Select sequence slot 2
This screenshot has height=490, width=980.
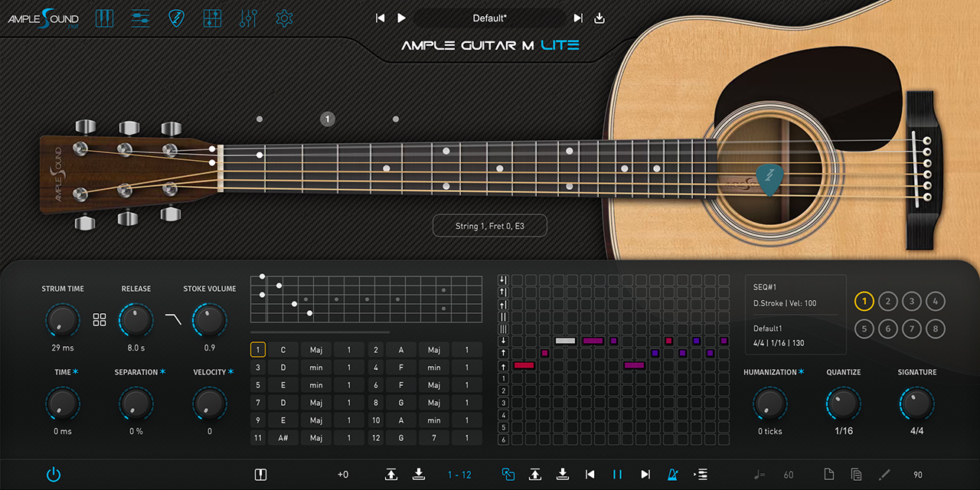click(887, 302)
